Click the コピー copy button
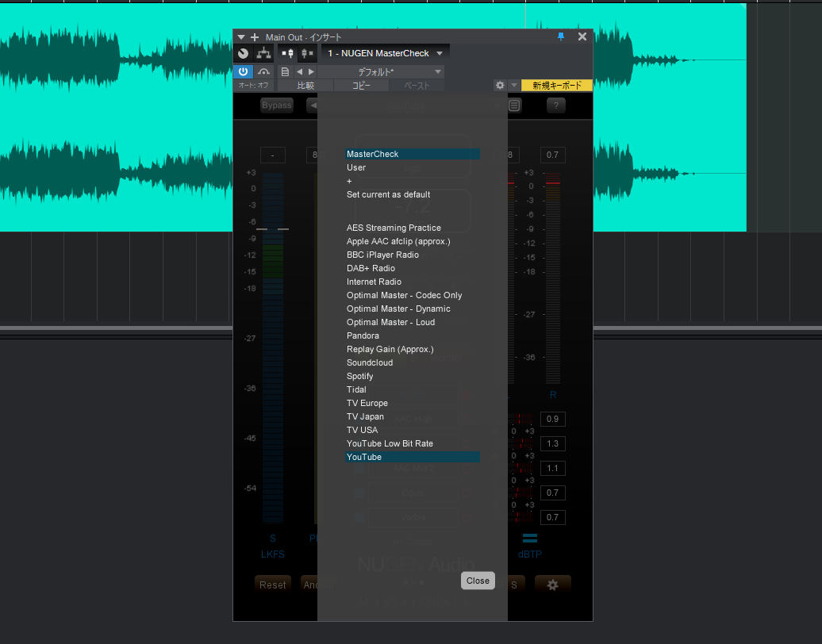The height and width of the screenshot is (644, 822). pyautogui.click(x=361, y=86)
